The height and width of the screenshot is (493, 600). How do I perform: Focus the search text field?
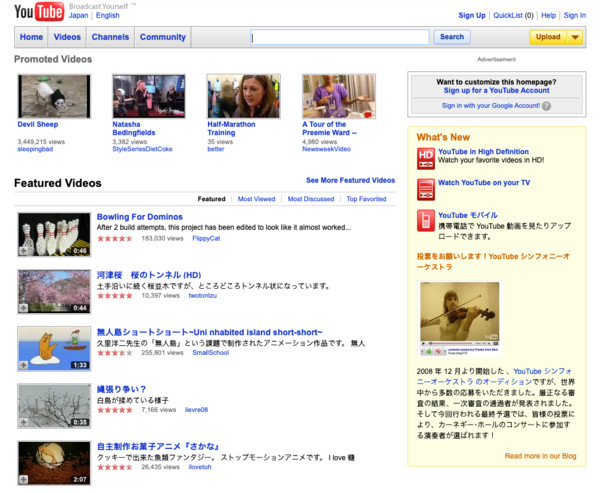point(340,37)
